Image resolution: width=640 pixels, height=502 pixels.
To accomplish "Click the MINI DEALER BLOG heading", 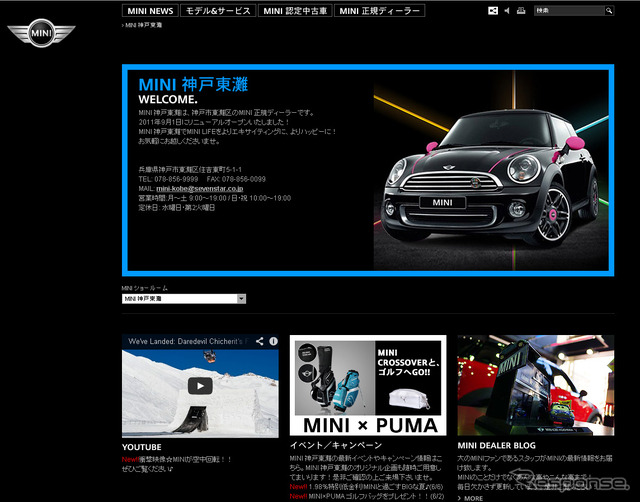I will click(x=496, y=445).
